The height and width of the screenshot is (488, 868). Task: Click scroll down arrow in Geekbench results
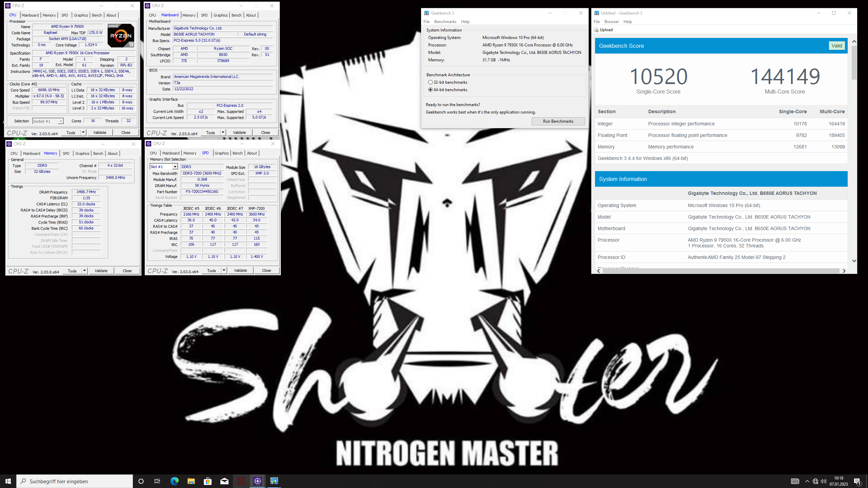pos(854,261)
